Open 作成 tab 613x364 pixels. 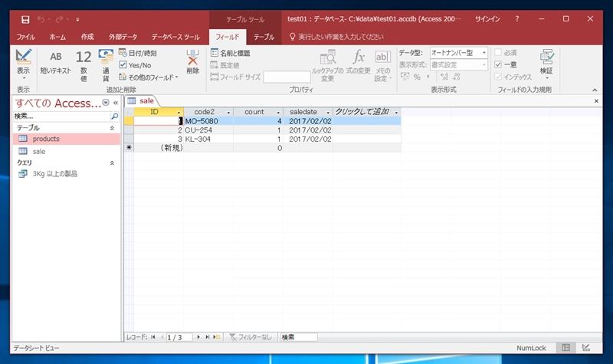(87, 37)
